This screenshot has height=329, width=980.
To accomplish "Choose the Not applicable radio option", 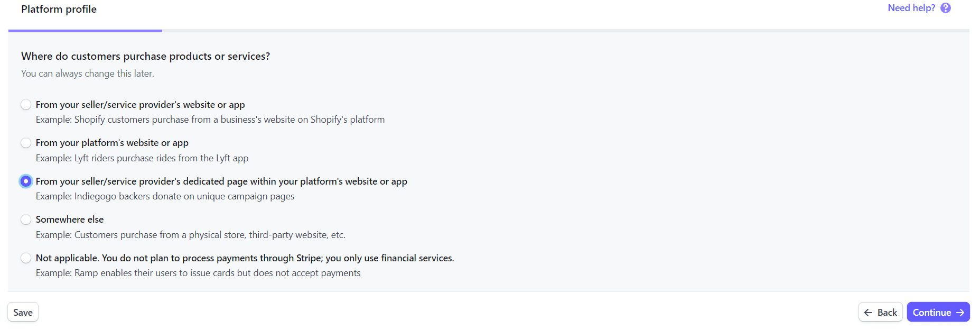I will pyautogui.click(x=26, y=258).
